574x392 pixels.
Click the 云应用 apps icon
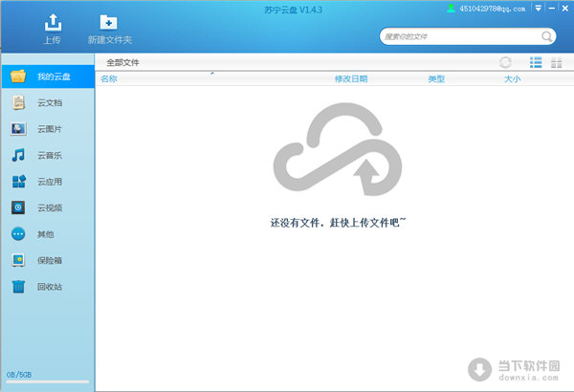pyautogui.click(x=19, y=181)
